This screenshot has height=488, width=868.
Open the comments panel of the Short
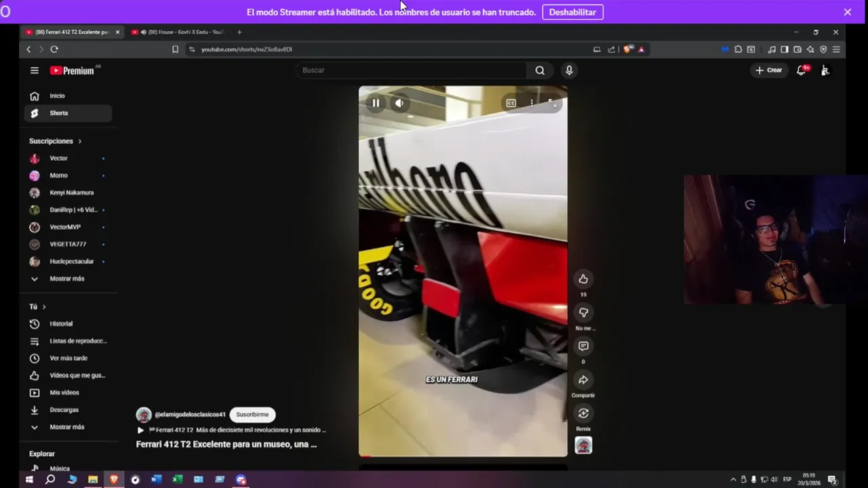click(x=583, y=346)
